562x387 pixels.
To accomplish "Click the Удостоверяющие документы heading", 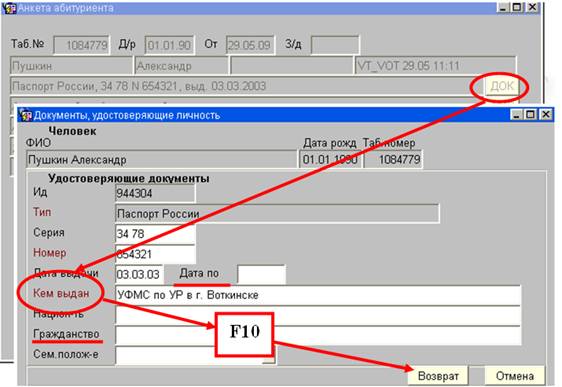I will (129, 178).
